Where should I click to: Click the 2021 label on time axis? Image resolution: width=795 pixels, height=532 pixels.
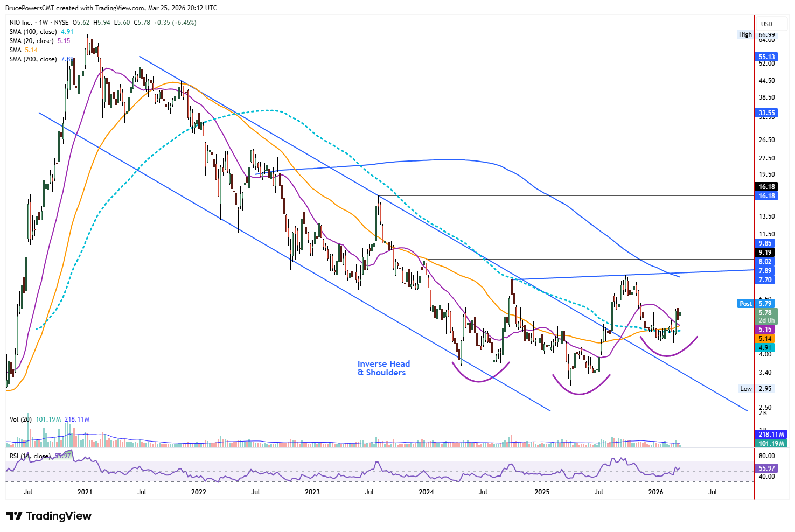(85, 492)
